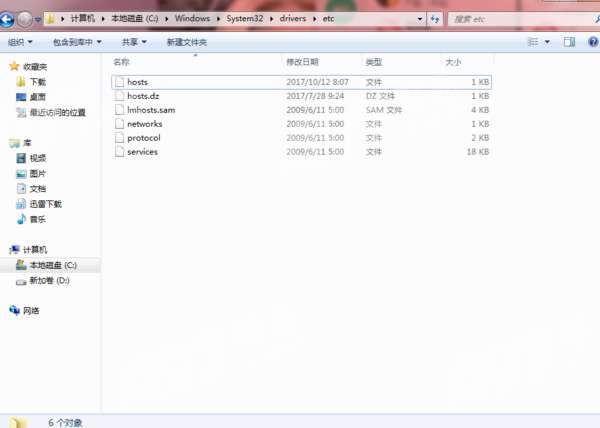Viewport: 600px width, 428px height.
Task: Click the 音乐 note icon
Action: (21, 219)
